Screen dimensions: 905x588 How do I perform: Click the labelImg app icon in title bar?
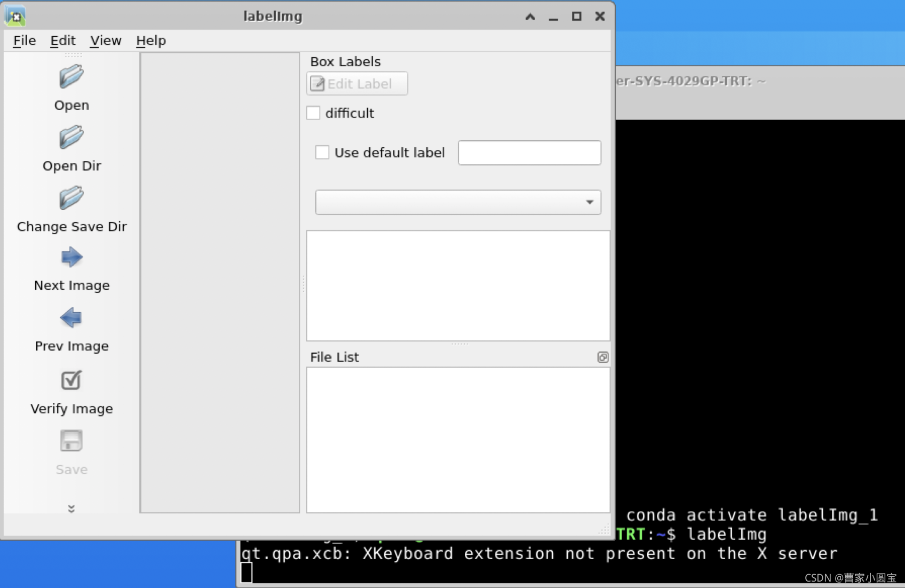(15, 17)
